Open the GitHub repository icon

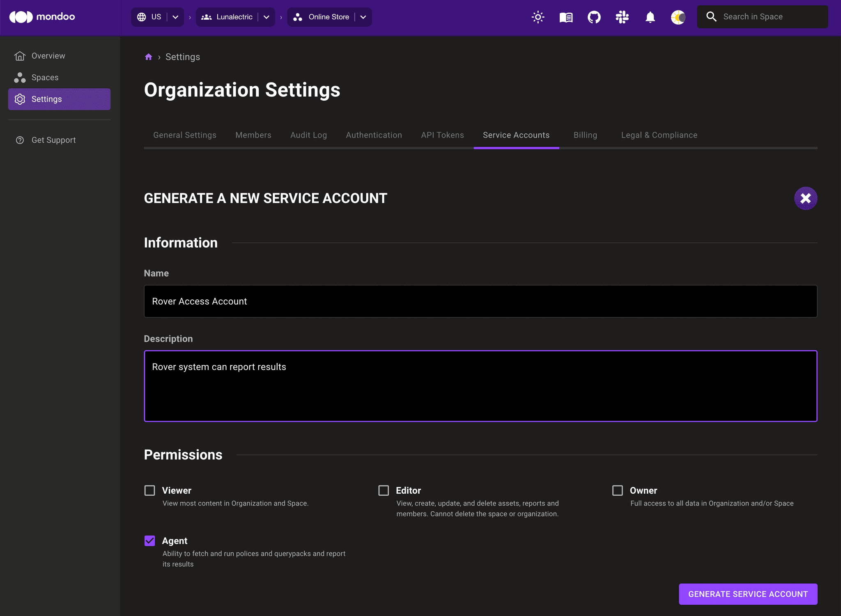[x=594, y=17]
